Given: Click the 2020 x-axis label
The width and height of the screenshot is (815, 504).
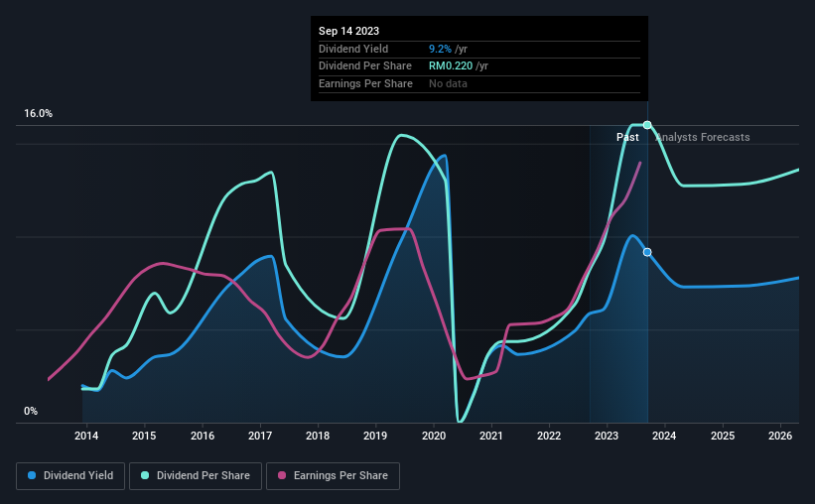Looking at the screenshot, I should click(x=434, y=436).
